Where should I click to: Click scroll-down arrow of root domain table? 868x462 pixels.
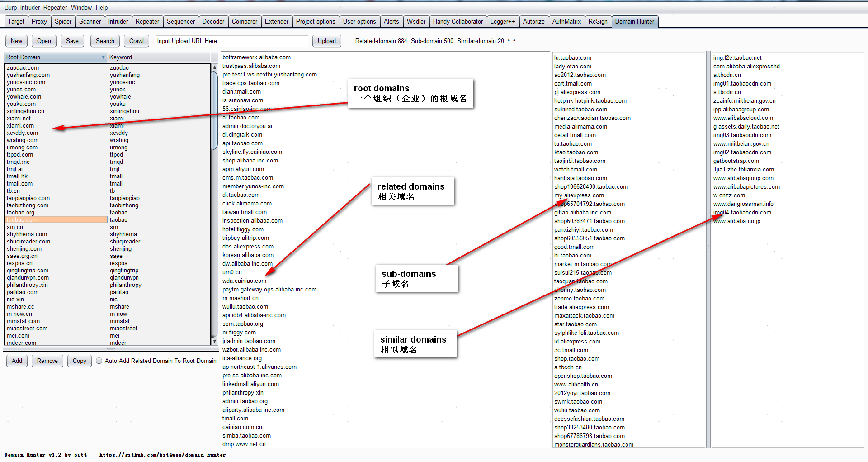click(214, 341)
